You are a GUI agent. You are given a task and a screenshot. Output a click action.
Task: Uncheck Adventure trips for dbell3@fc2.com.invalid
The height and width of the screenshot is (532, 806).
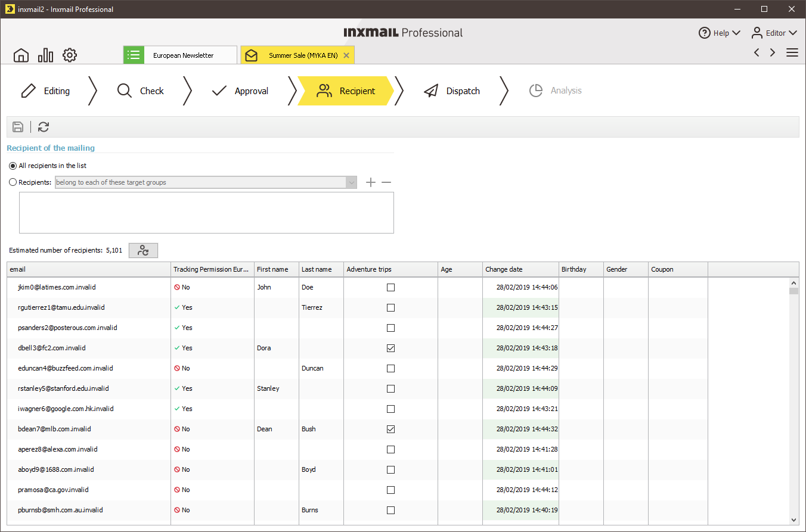pos(391,348)
